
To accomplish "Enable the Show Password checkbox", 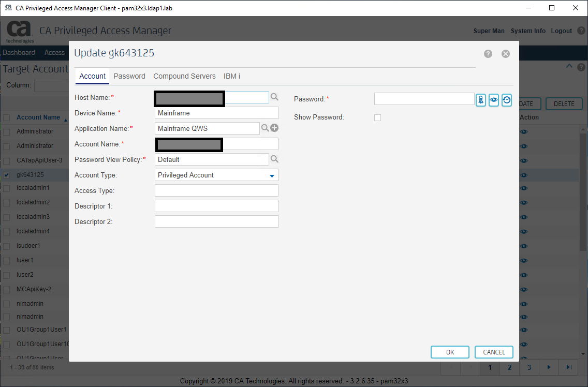I will pos(377,117).
